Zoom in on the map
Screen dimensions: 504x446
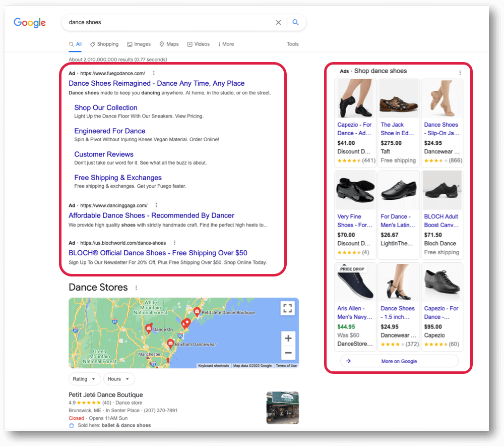click(288, 338)
